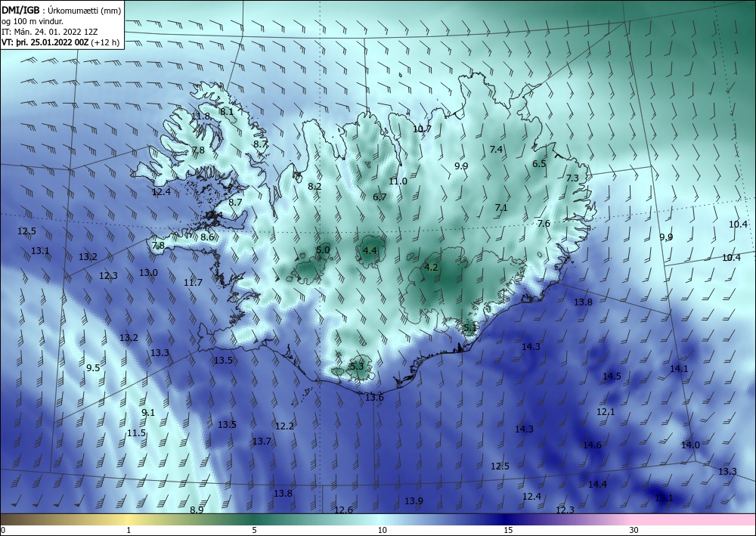The image size is (756, 536).
Task: Select the 'IT: Mán. 24. 01. 2022 12Z' line
Action: 49,32
